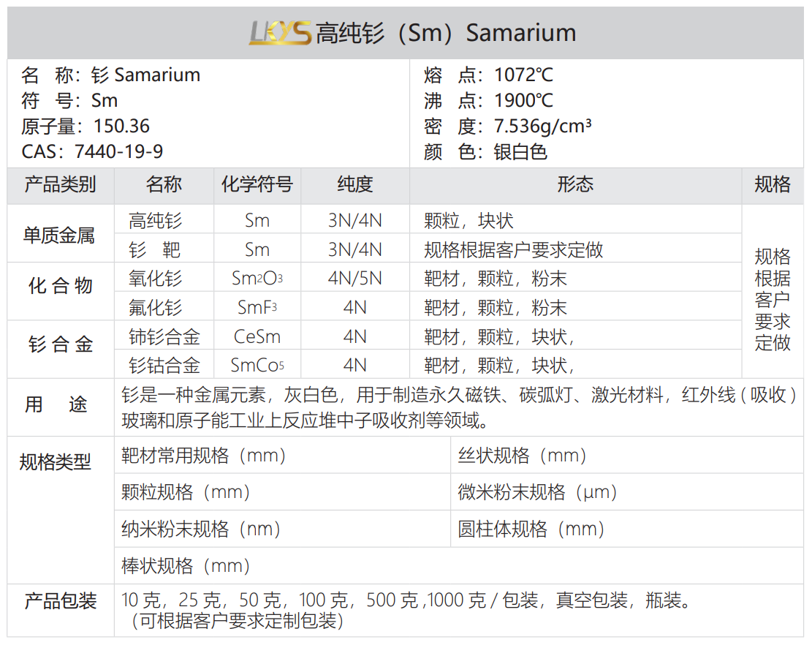This screenshot has height=645, width=812.
Task: Click the 微米粉末规格（μm） cell
Action: 538,492
